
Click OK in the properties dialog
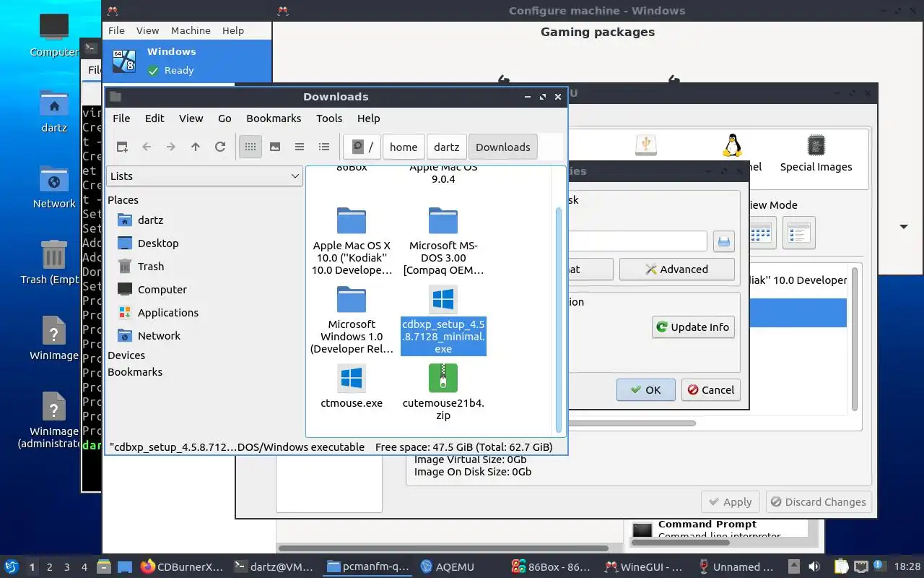click(x=646, y=389)
